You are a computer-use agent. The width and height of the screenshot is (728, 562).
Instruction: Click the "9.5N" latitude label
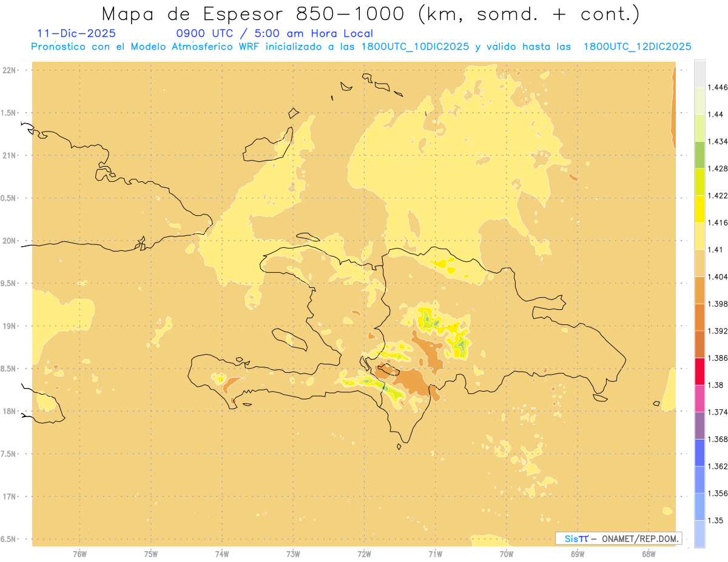(x=9, y=284)
